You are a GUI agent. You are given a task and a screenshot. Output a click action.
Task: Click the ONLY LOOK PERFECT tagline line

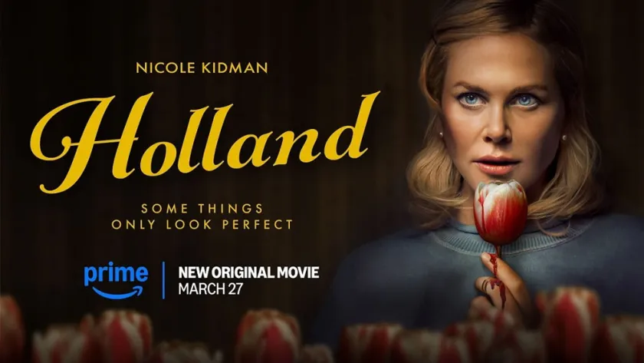tap(202, 225)
